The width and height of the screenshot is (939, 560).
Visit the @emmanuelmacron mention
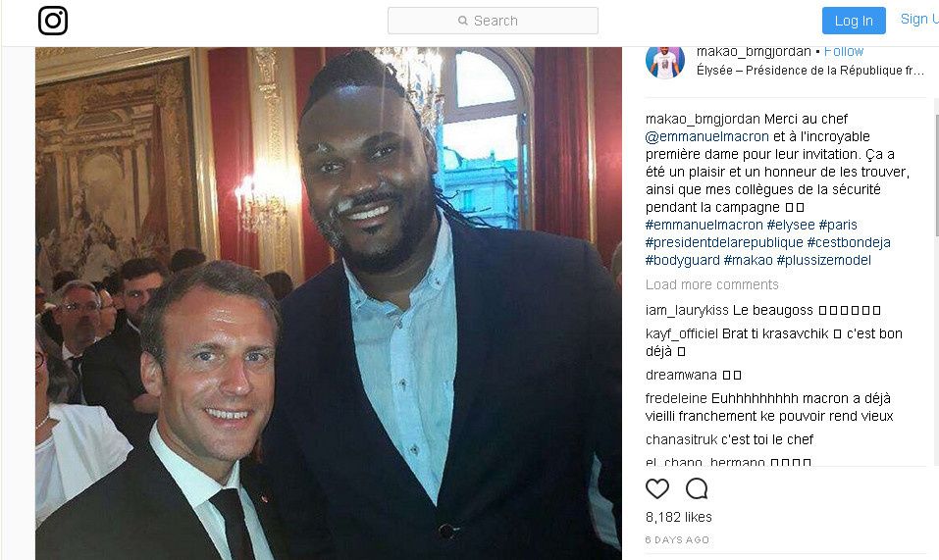706,136
